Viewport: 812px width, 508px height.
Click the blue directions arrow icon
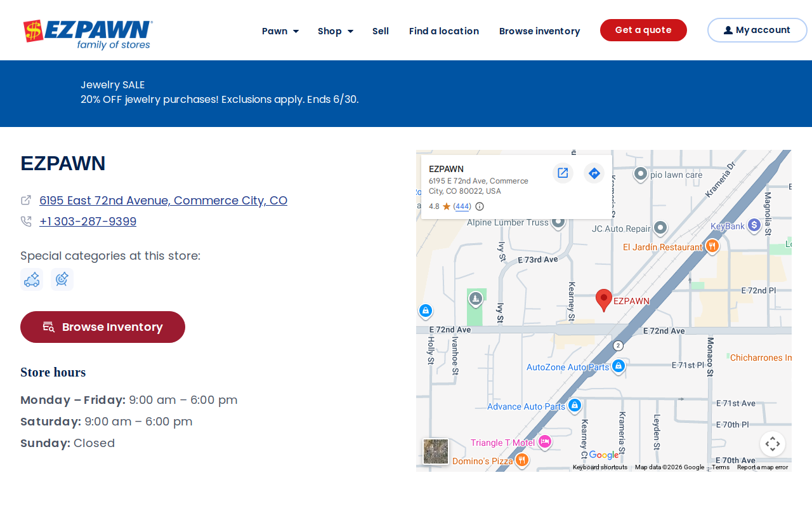594,173
